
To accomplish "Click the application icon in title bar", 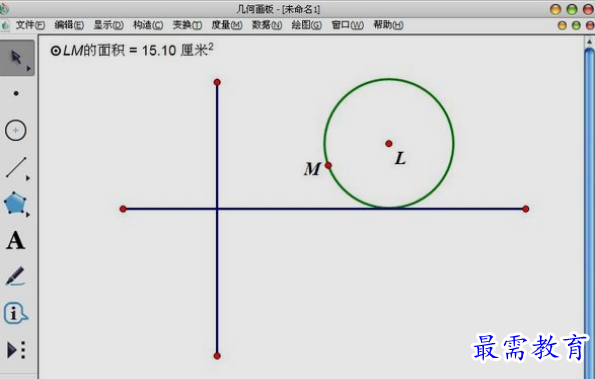I will (4, 9).
